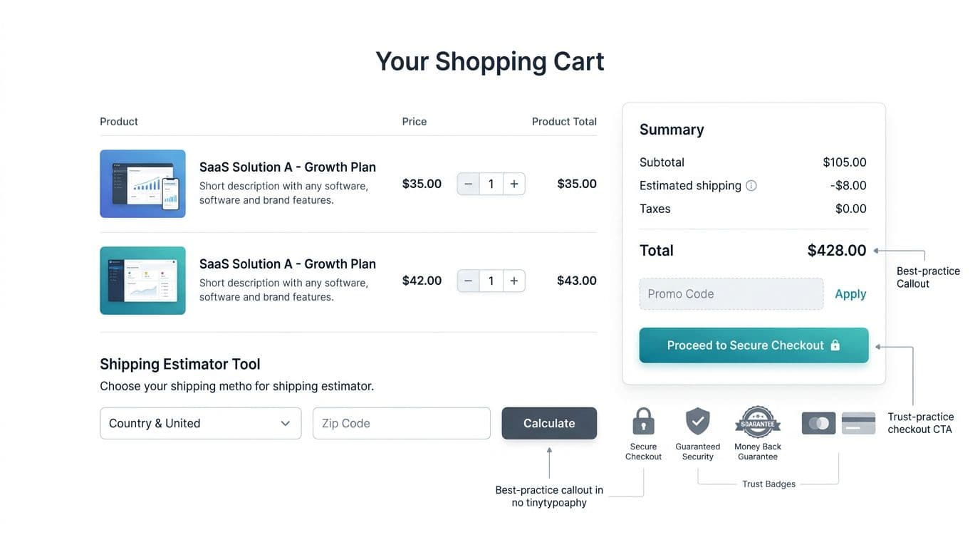Open the Money Back Guarantee badge
The height and width of the screenshot is (547, 980).
click(757, 422)
